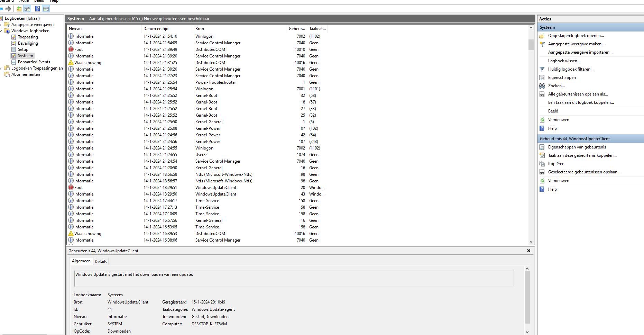The image size is (644, 335).
Task: Click the details pane scrollbar thumb
Action: pos(527,297)
